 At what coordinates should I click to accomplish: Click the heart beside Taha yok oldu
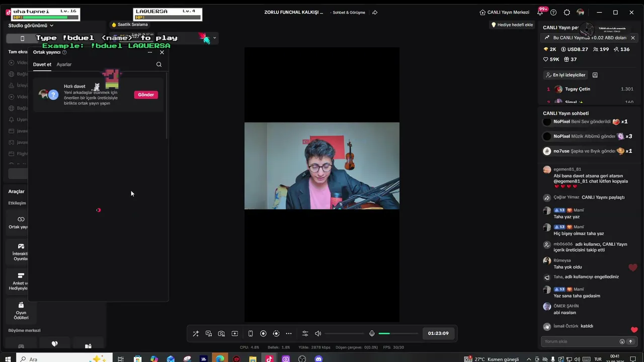[633, 267]
